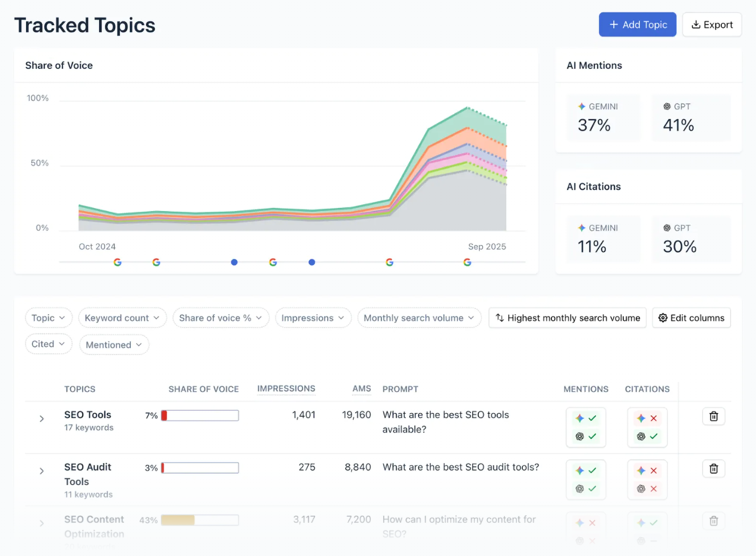756x556 pixels.
Task: Expand the SEO Audit Tools topic row
Action: point(42,471)
